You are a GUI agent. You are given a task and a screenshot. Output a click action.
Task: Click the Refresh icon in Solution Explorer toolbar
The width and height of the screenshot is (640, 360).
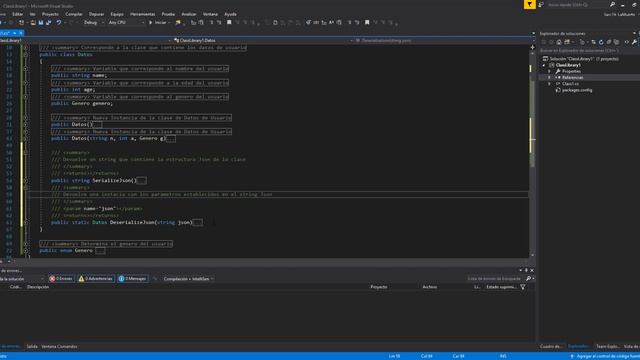(601, 42)
